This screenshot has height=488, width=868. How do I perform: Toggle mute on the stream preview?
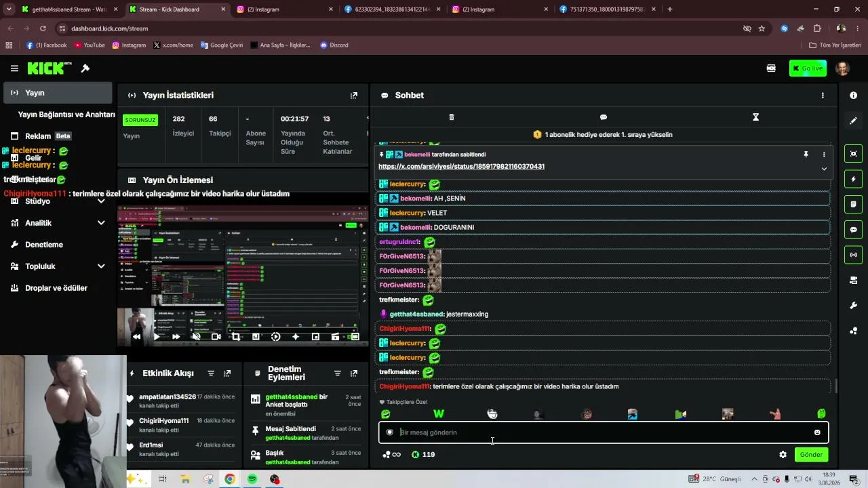click(196, 337)
